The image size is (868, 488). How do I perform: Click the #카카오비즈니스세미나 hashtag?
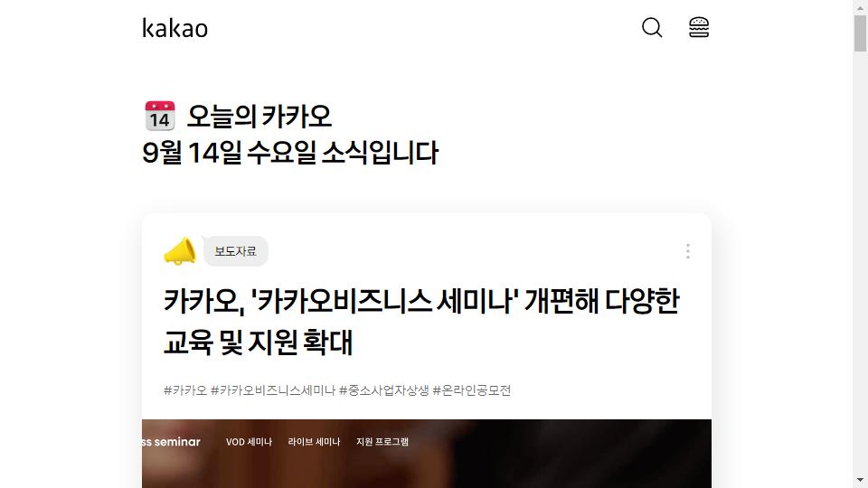273,390
